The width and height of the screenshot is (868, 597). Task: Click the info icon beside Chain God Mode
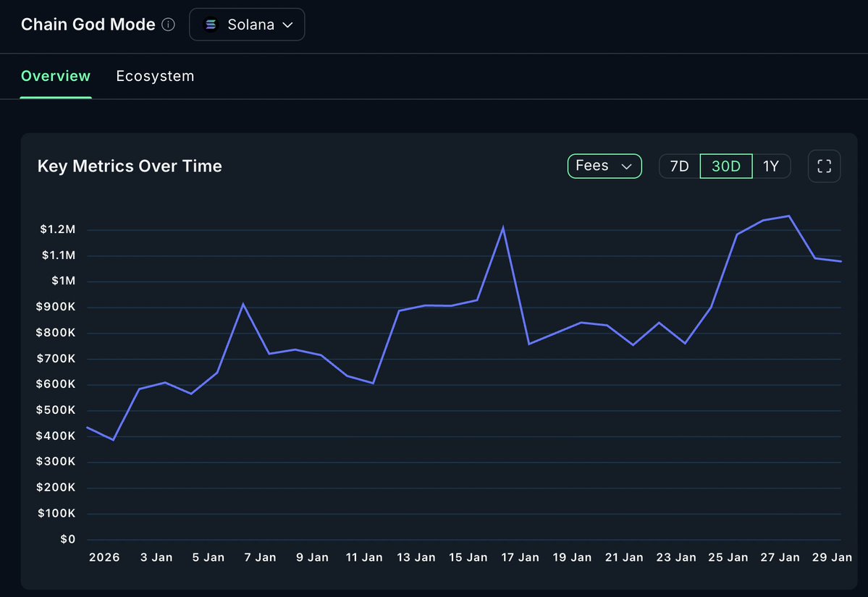click(x=168, y=25)
